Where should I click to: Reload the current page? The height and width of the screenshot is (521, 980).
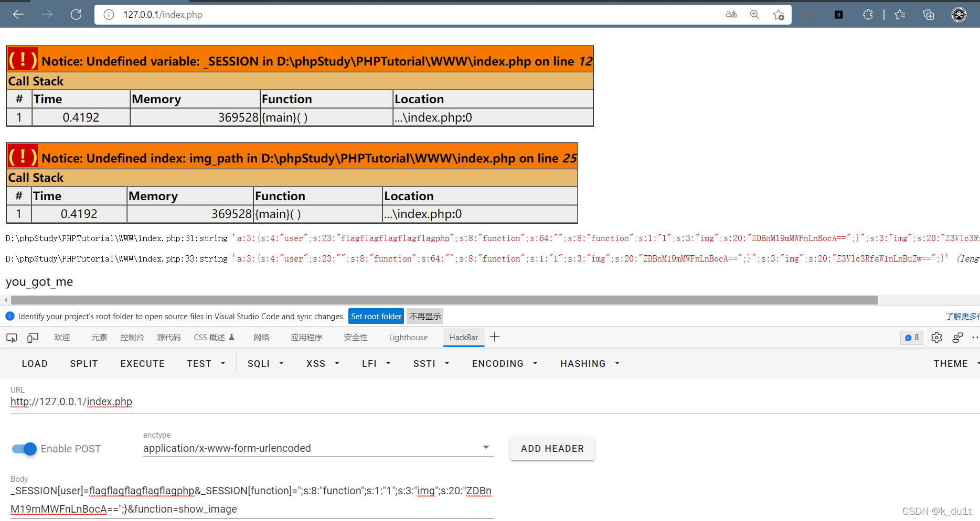pos(76,15)
